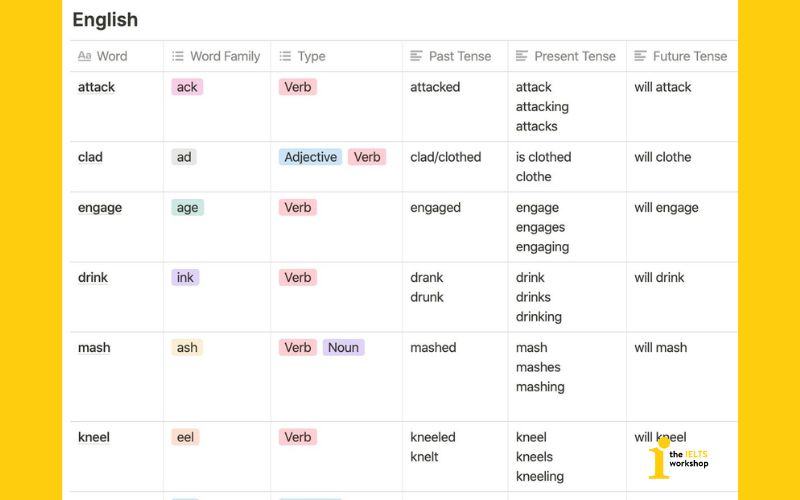This screenshot has height=500, width=800.
Task: Click the blue Adjective tag for clad
Action: point(310,157)
